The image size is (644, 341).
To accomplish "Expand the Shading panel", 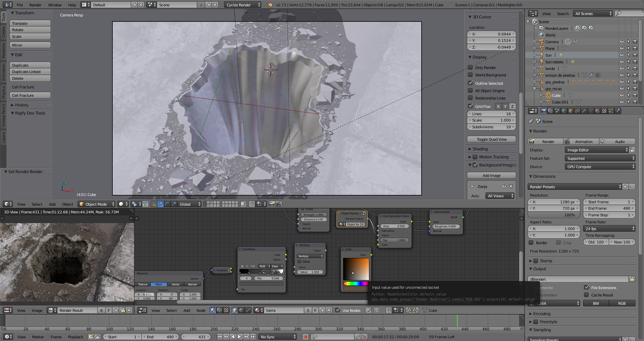I will point(480,149).
